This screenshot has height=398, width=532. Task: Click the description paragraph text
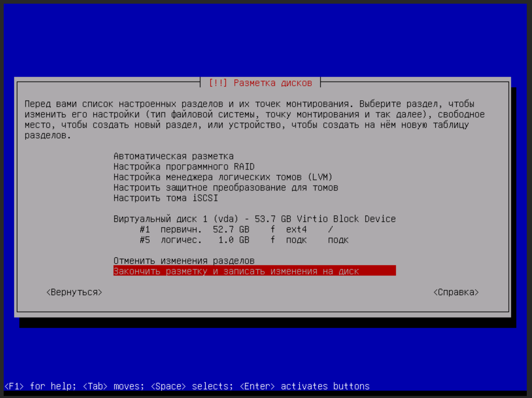coord(254,119)
